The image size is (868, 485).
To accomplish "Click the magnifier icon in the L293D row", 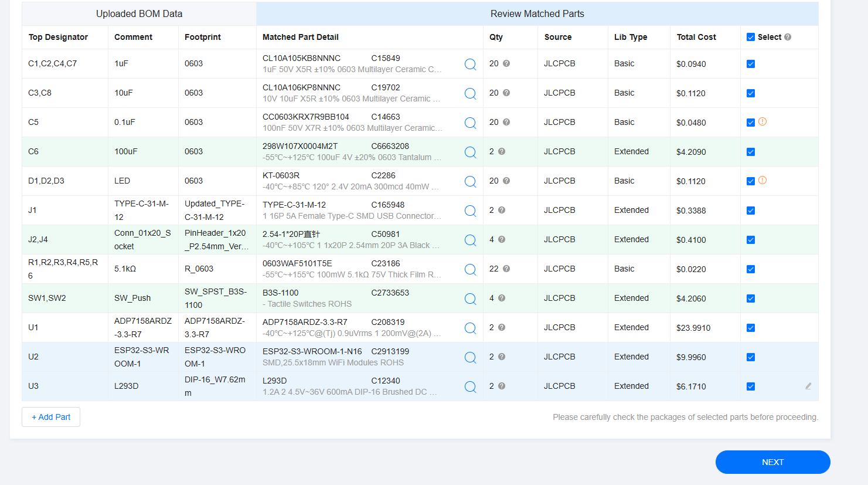I will (x=470, y=386).
